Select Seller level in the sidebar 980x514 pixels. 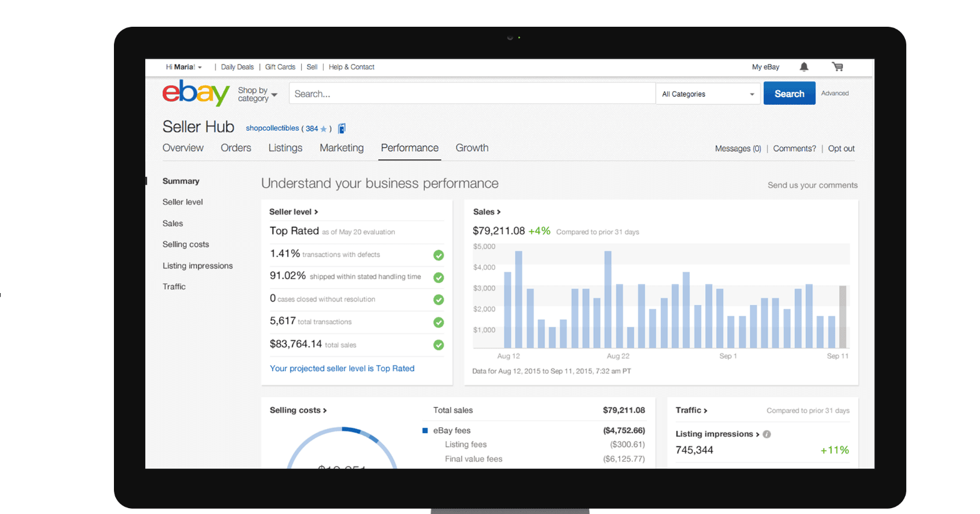click(x=183, y=202)
